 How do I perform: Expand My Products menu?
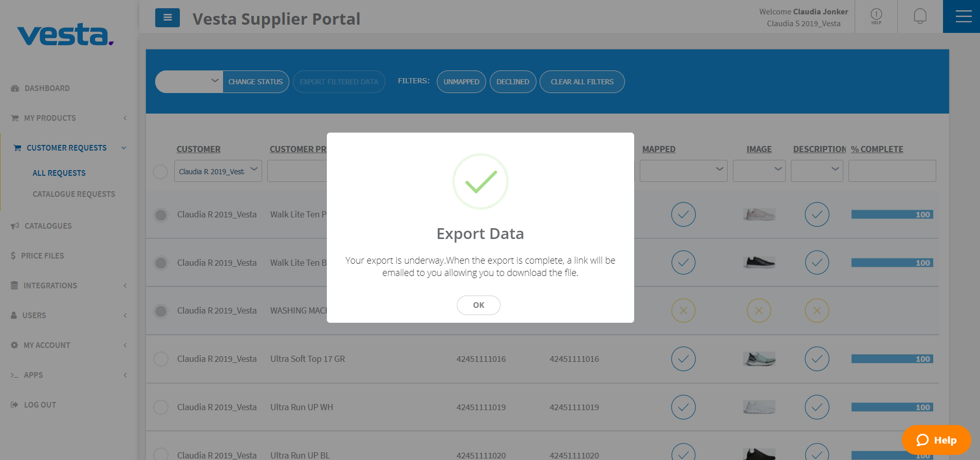68,118
